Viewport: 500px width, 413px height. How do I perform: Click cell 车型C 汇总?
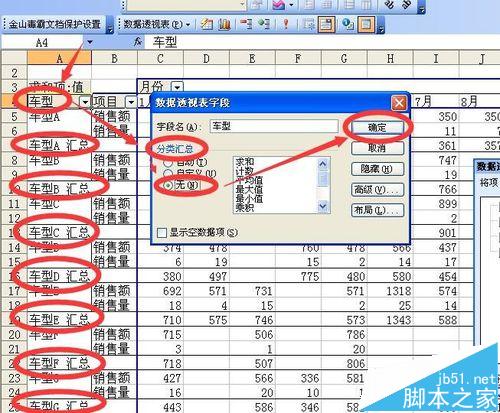pos(59,233)
